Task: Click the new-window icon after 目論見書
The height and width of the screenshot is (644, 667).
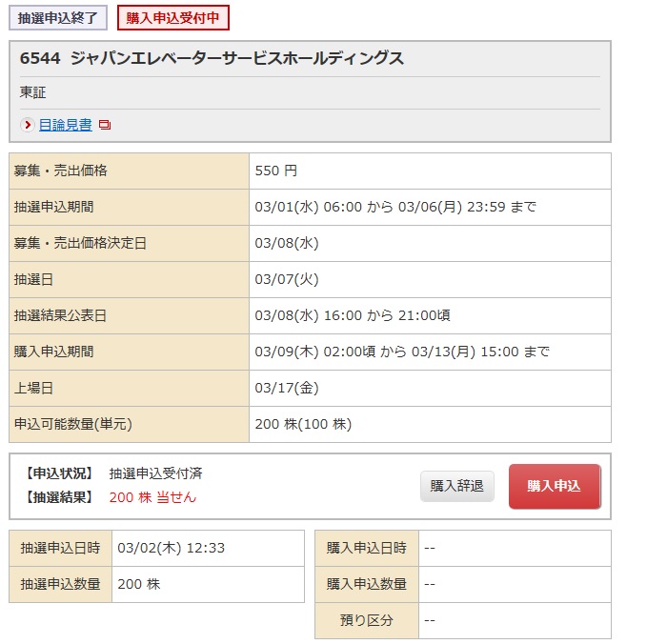Action: tap(105, 125)
